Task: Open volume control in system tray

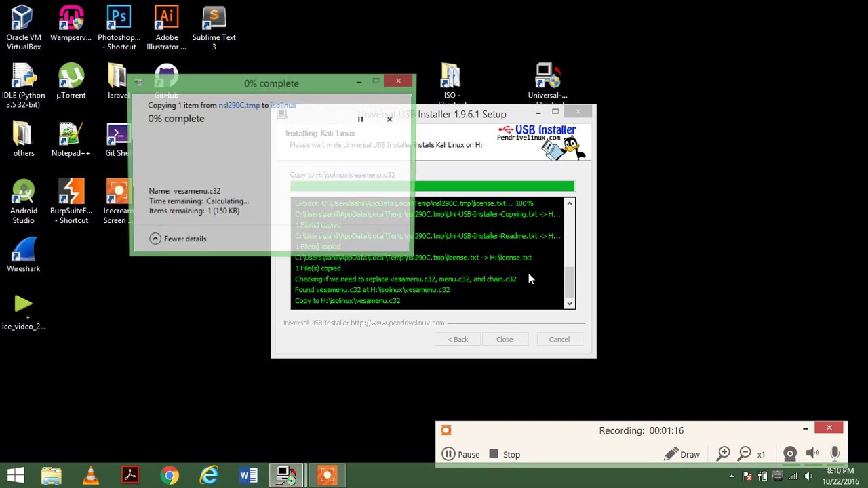Action: coord(808,476)
